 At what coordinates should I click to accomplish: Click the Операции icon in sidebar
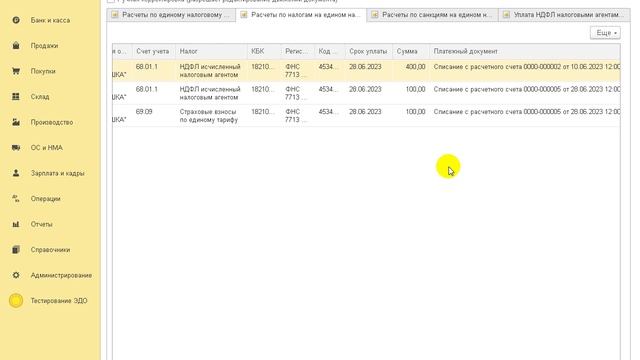tap(16, 198)
